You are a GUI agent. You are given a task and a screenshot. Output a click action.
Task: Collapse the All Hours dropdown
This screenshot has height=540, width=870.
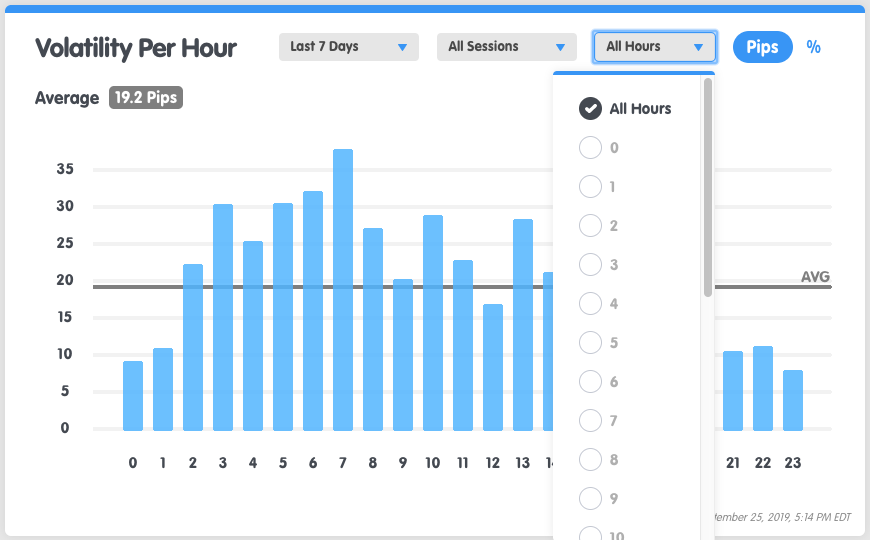pyautogui.click(x=655, y=47)
